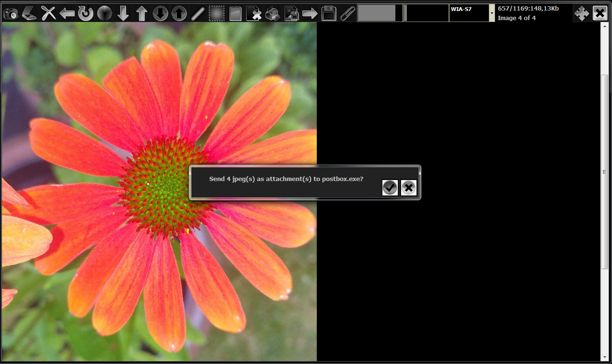
Task: Click the vertical scrollbar on right edge
Action: pos(605,171)
